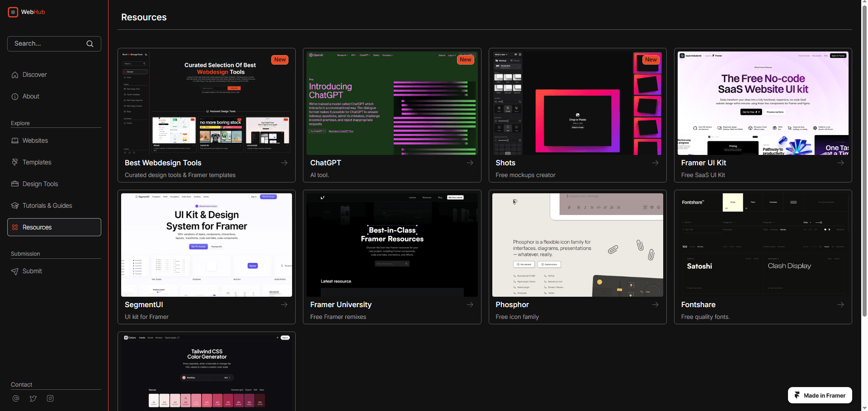Screen dimensions: 868x411
Task: Click 'Free quality fonts.' description
Action: click(705, 317)
